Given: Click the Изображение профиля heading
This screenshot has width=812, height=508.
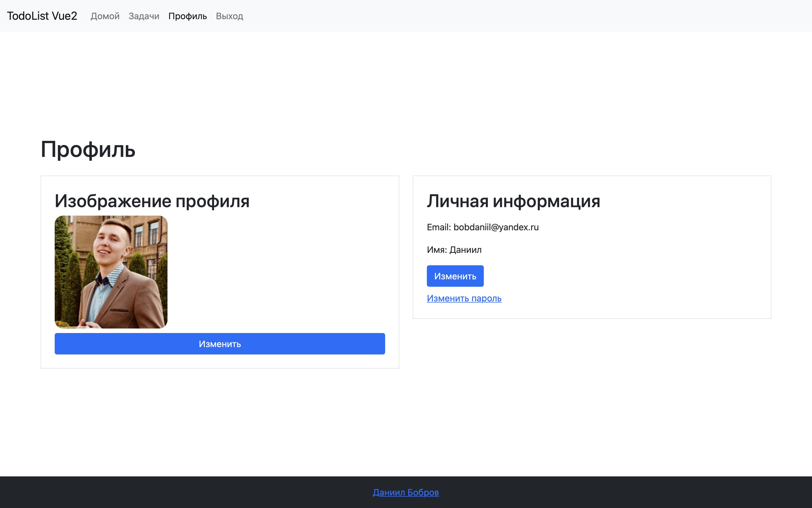Looking at the screenshot, I should (x=152, y=202).
